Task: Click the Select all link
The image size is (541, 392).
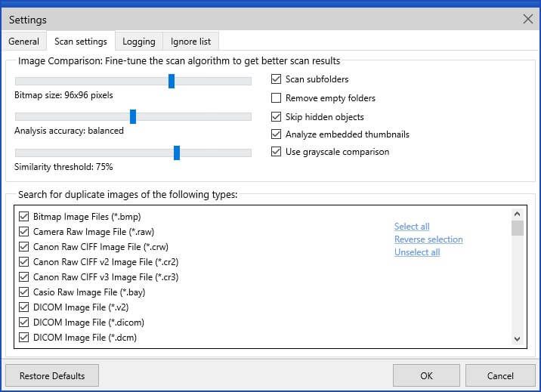Action: point(412,227)
